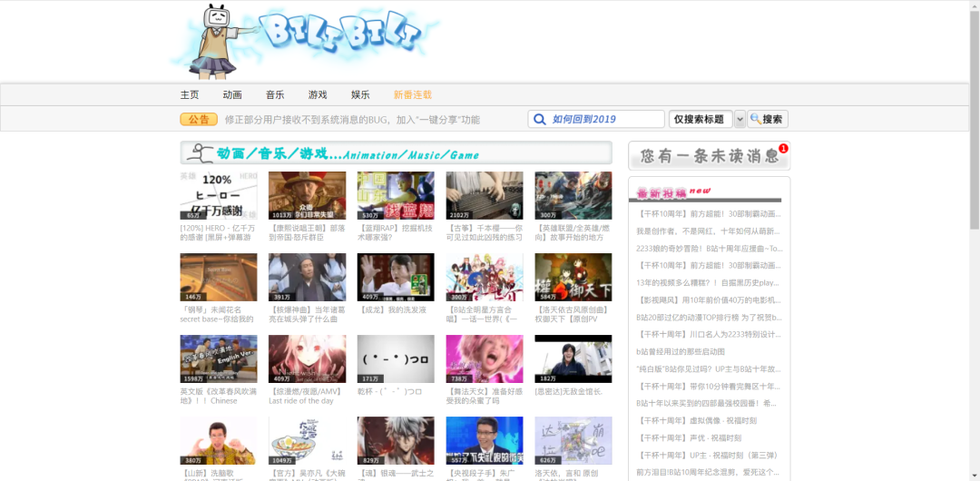The width and height of the screenshot is (980, 481).
Task: Open the 央视段子手 朱广权 thumbnail
Action: tap(485, 440)
